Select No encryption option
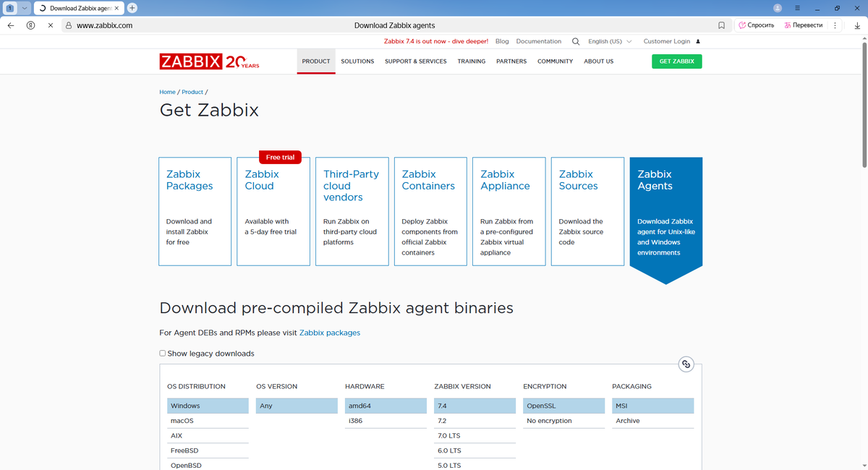The height and width of the screenshot is (470, 868). click(x=563, y=421)
